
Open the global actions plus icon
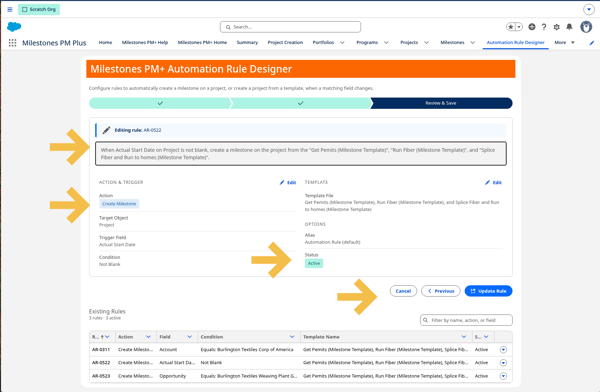(x=532, y=27)
